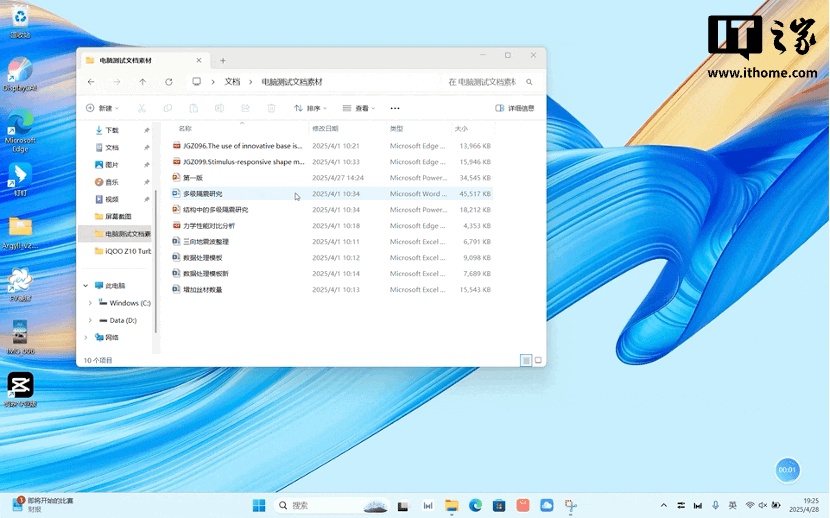The width and height of the screenshot is (830, 518).
Task: Select 钉钉 DingTalk desktop shortcut
Action: (x=20, y=180)
